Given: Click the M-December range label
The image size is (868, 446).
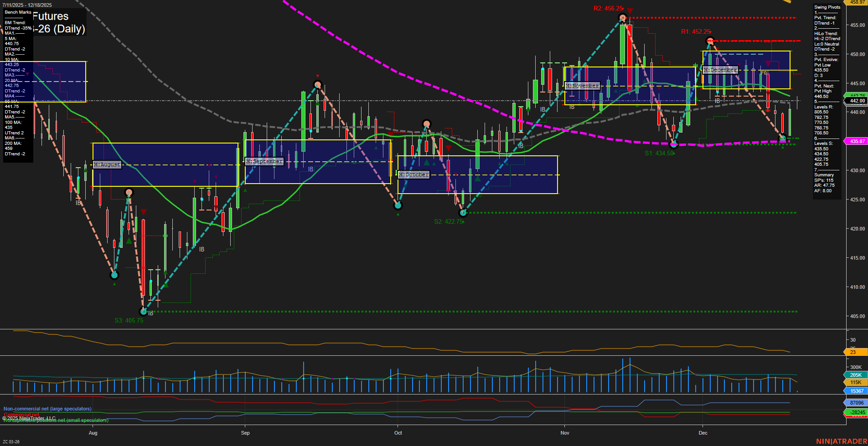Looking at the screenshot, I should 721,70.
